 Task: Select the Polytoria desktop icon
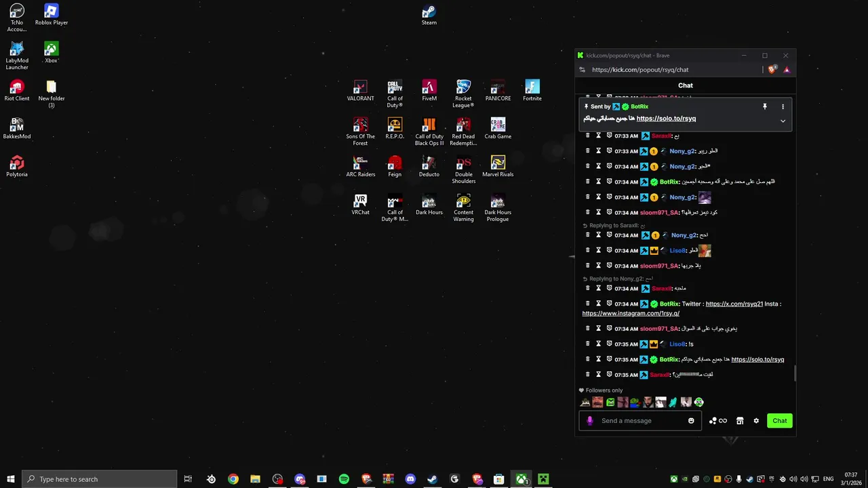pyautogui.click(x=17, y=167)
